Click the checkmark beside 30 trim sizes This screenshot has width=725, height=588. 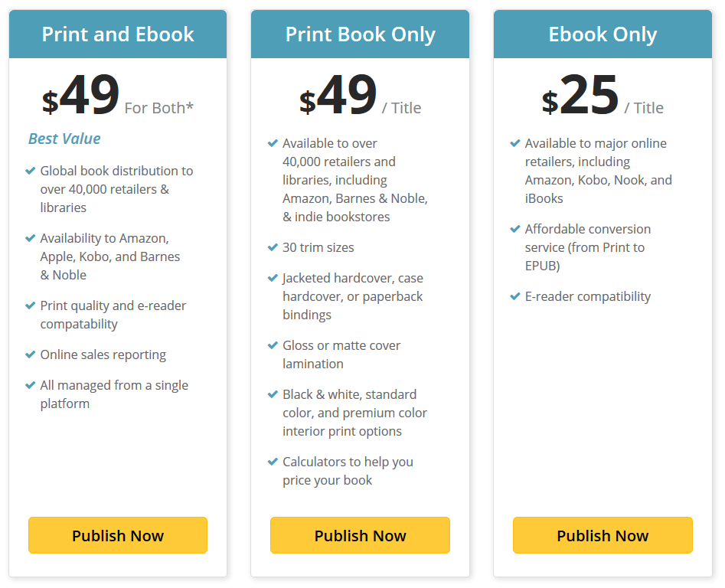click(273, 247)
